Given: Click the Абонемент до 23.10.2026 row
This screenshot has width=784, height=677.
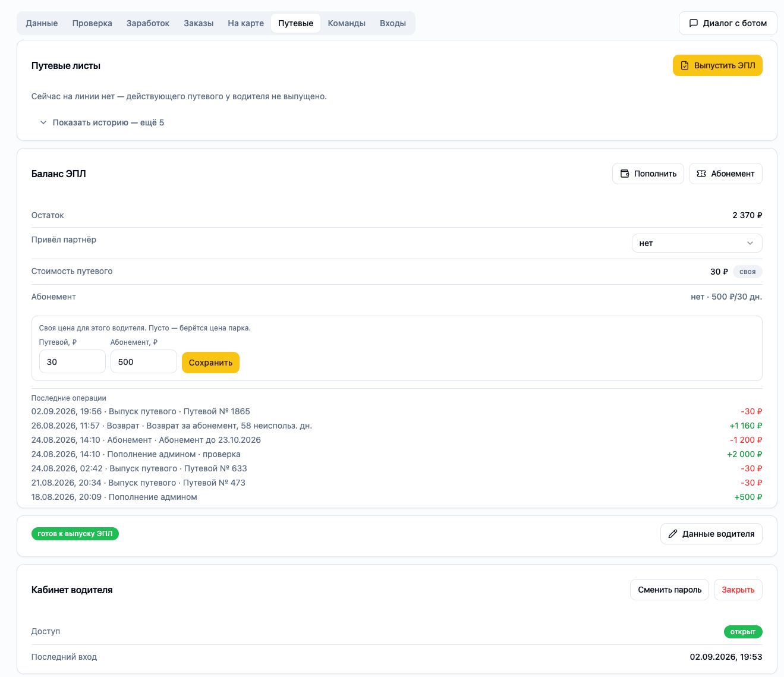Looking at the screenshot, I should [x=396, y=440].
